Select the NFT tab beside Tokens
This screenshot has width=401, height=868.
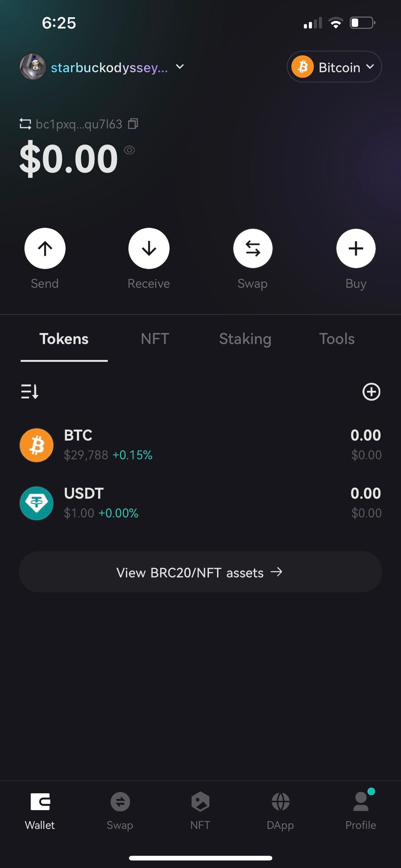[x=155, y=339]
